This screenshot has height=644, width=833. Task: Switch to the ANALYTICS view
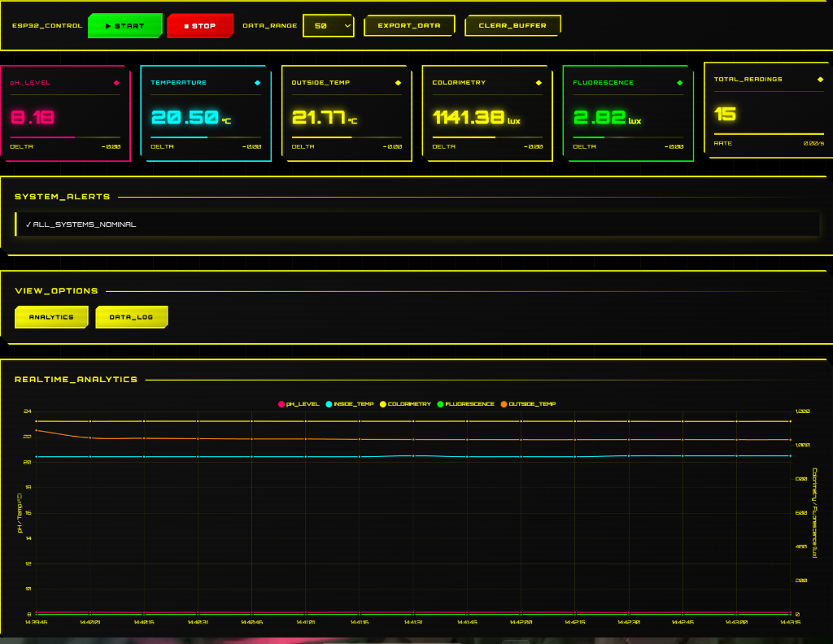50,317
